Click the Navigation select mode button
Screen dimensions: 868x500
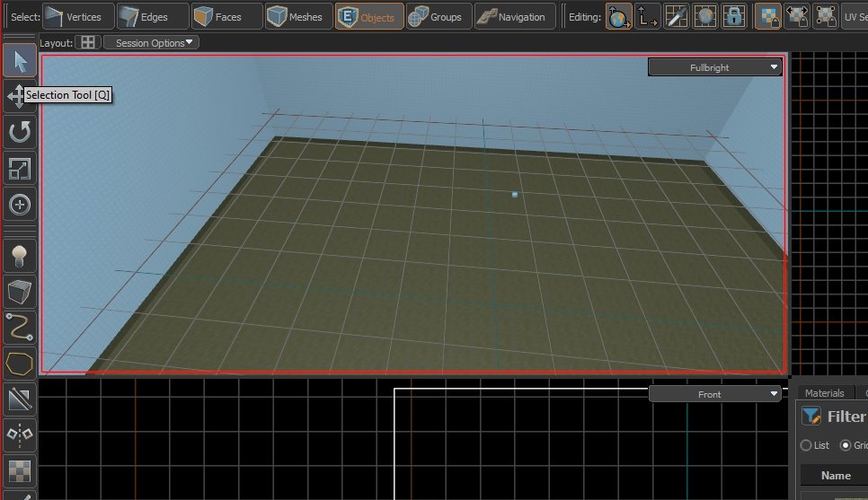512,16
